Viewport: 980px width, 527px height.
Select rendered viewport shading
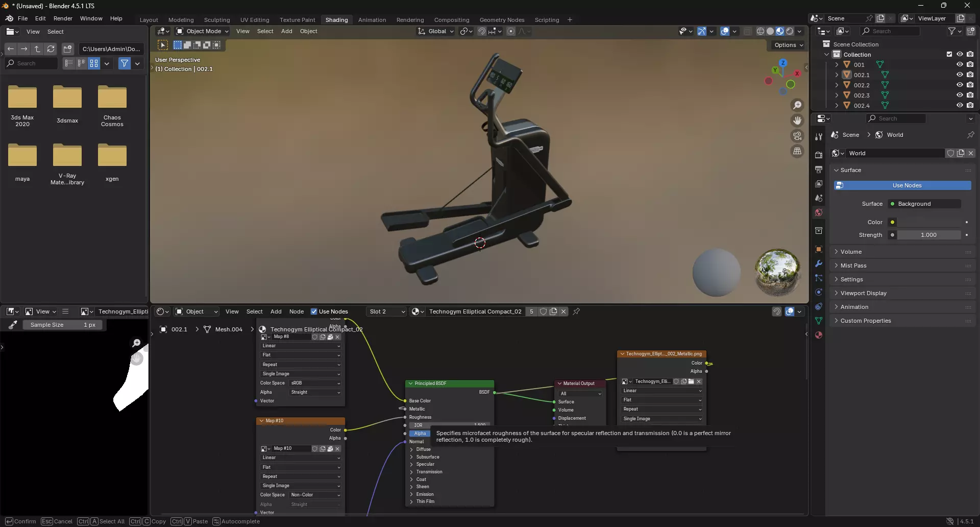point(790,31)
